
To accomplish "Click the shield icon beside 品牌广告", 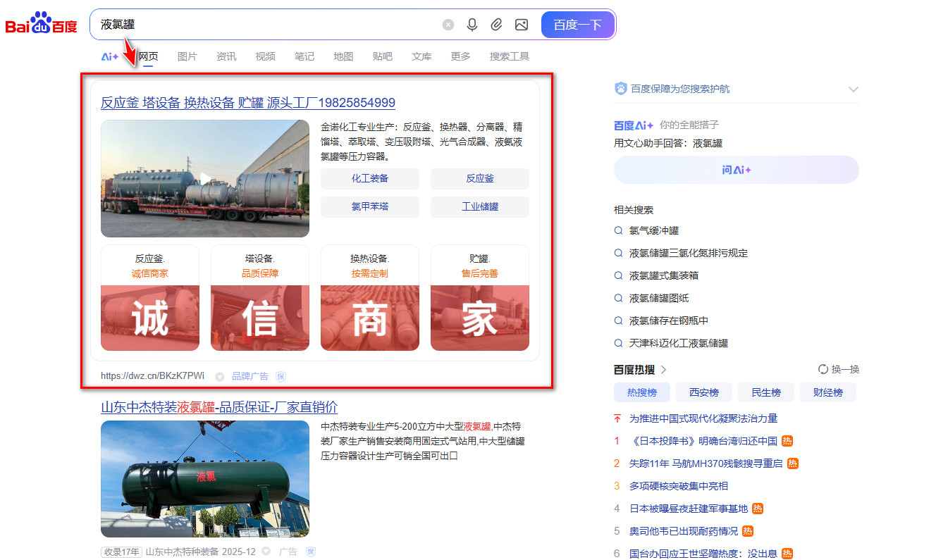I will click(x=281, y=376).
